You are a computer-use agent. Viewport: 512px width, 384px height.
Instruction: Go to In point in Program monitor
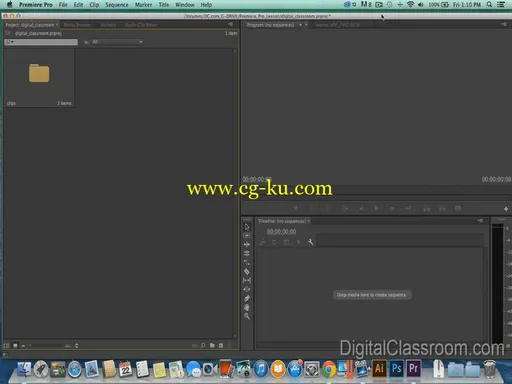click(346, 208)
